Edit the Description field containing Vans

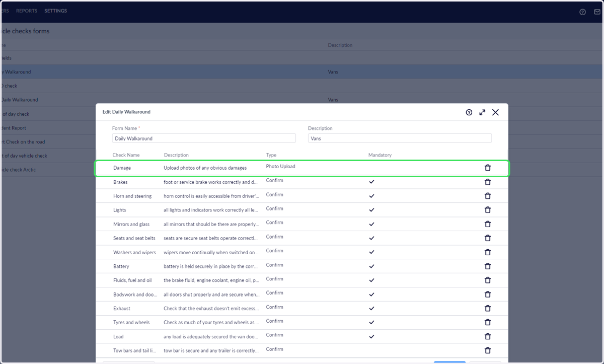pyautogui.click(x=400, y=138)
